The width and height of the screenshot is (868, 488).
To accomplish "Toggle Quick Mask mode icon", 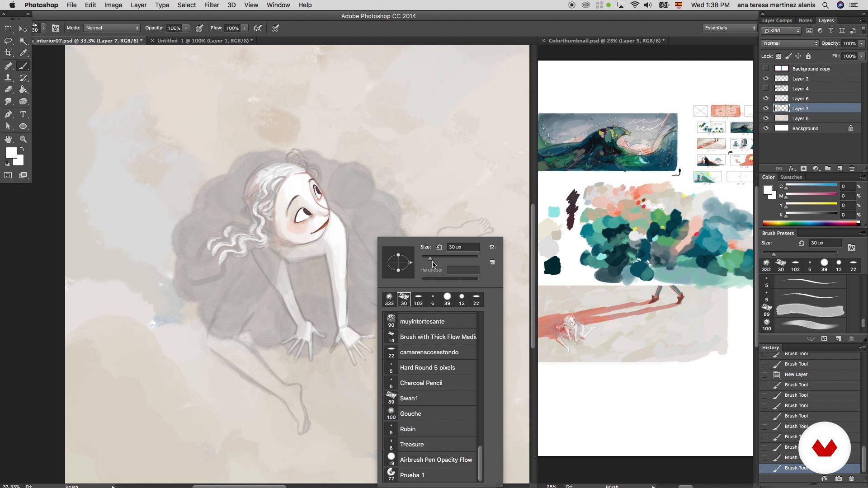I will pos(8,175).
